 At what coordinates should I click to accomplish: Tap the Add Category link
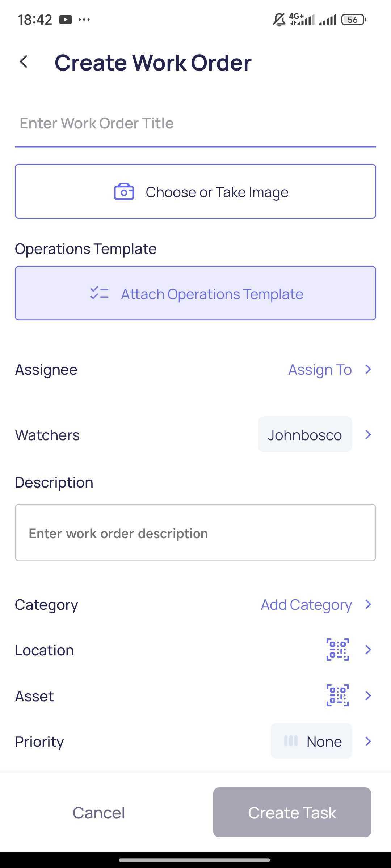pyautogui.click(x=306, y=605)
